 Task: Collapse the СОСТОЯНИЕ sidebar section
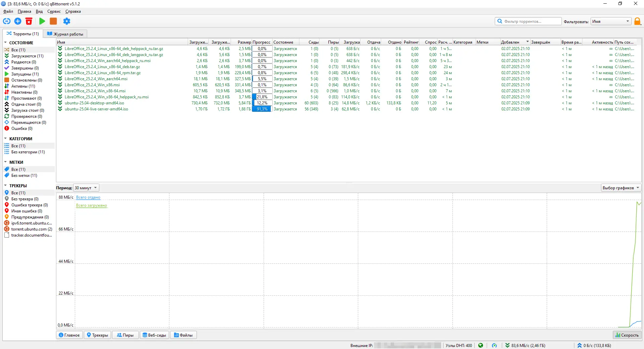[x=5, y=43]
